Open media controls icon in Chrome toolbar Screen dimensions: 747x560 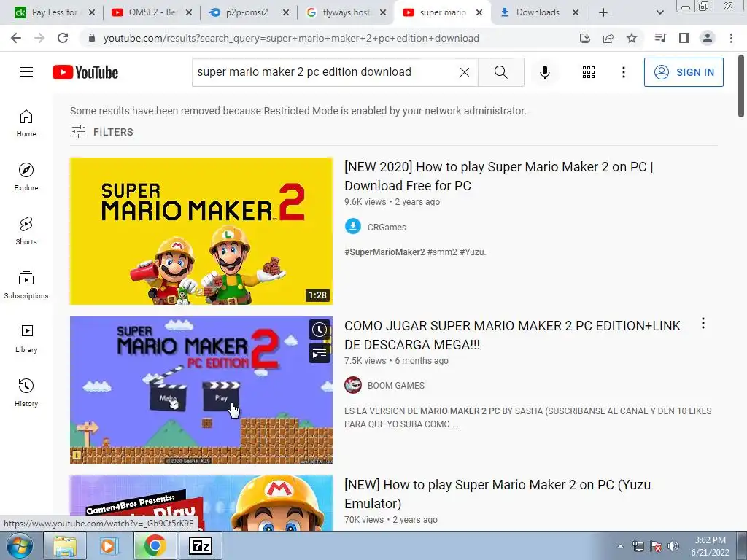(x=660, y=38)
